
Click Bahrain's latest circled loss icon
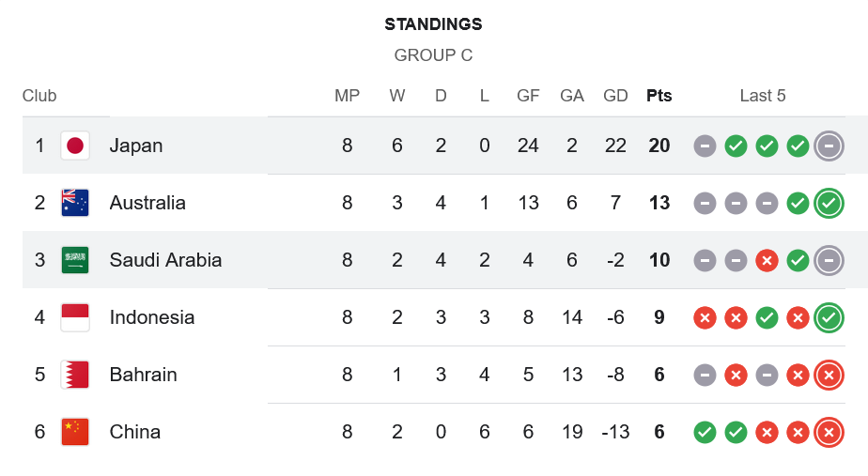click(x=829, y=375)
